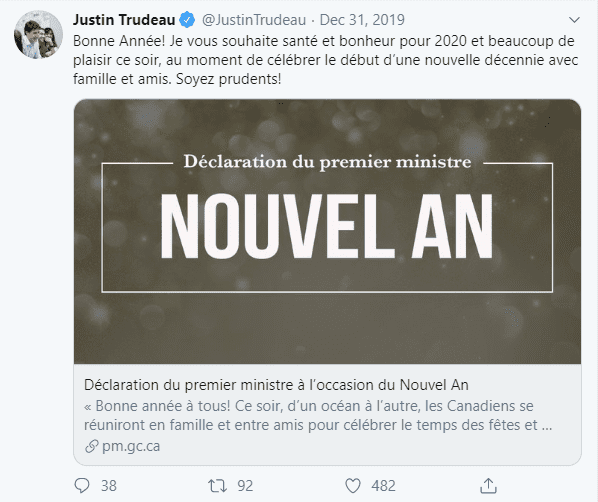Click the reply speech bubble icon
This screenshot has width=598, height=502.
point(82,486)
